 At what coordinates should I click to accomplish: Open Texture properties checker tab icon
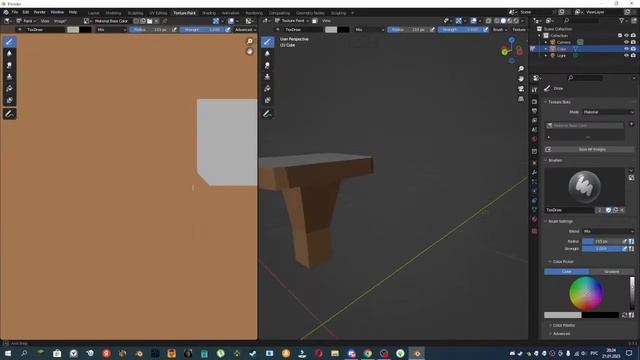tap(534, 231)
